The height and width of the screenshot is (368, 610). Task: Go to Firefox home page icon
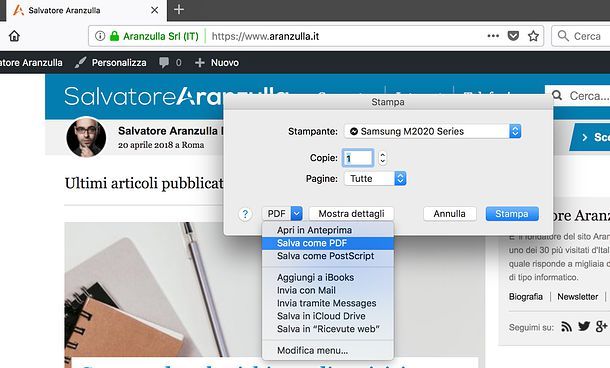[14, 36]
